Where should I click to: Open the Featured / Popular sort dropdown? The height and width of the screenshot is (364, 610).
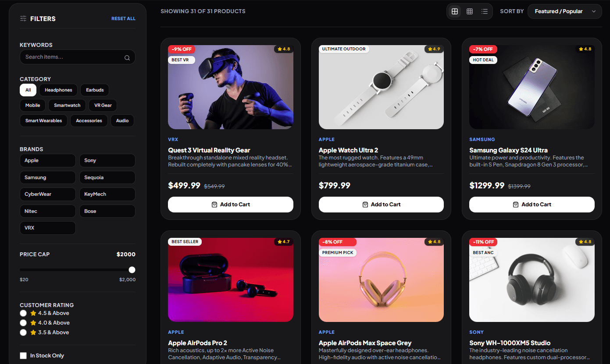click(x=564, y=11)
